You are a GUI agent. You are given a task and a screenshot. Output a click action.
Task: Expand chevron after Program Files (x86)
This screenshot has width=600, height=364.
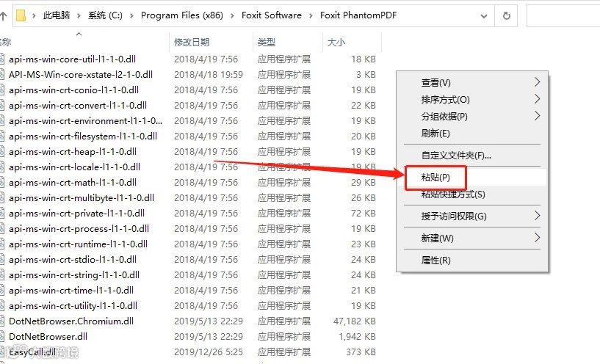point(232,15)
